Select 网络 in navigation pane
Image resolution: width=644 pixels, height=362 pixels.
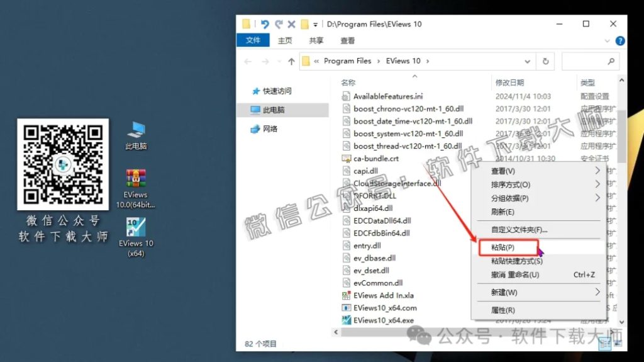pyautogui.click(x=264, y=129)
